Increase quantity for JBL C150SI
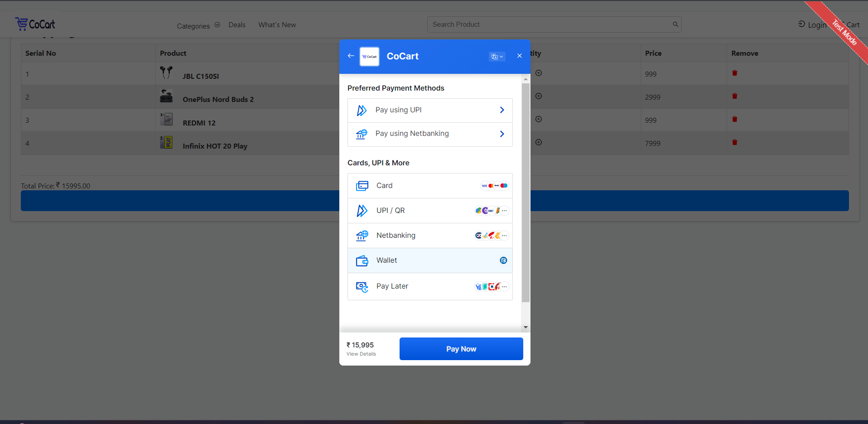This screenshot has height=424, width=868. click(539, 73)
